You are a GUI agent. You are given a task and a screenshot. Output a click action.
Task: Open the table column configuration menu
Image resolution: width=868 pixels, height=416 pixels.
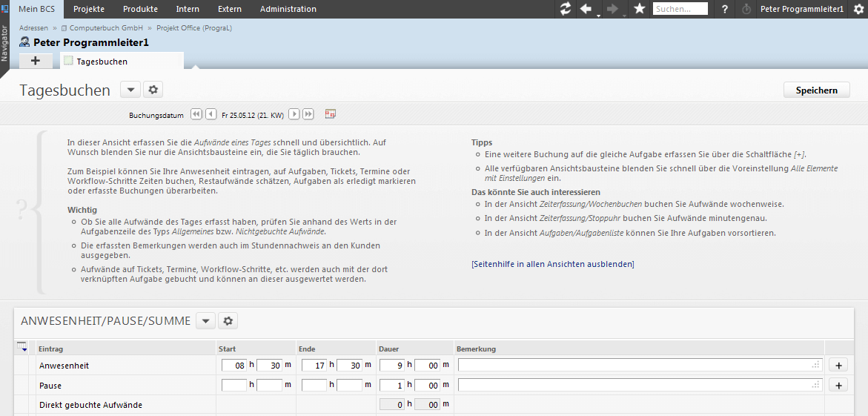pos(21,348)
